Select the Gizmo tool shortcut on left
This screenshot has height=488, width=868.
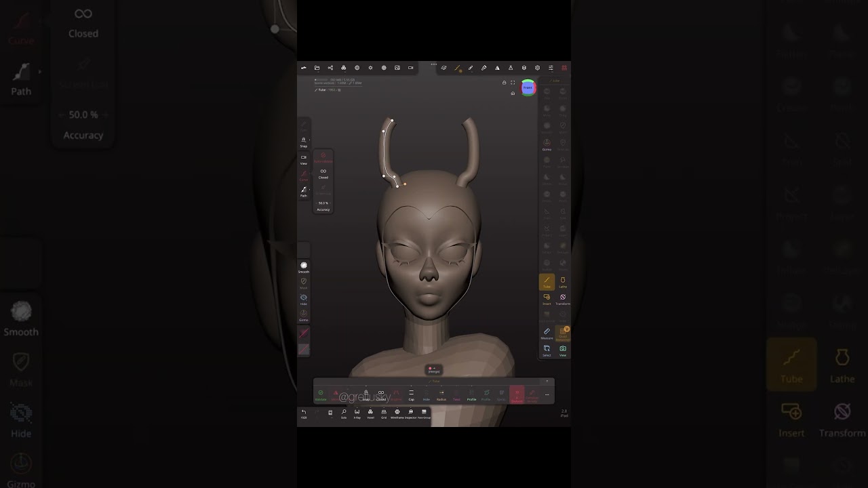304,315
